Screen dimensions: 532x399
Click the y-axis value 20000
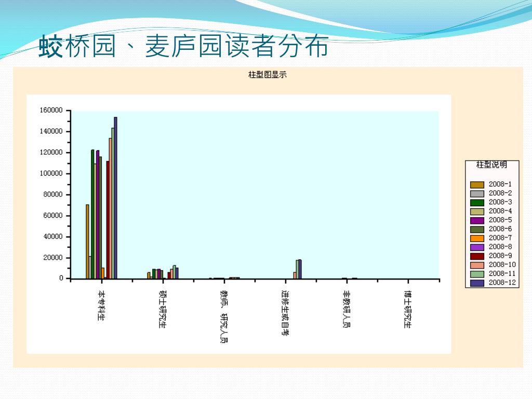53,258
